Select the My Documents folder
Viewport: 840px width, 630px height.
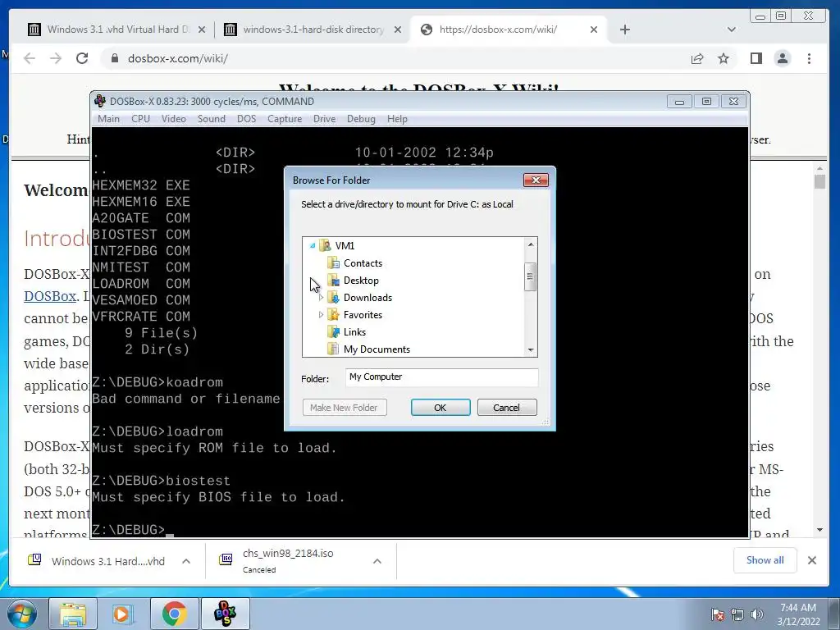click(x=377, y=349)
